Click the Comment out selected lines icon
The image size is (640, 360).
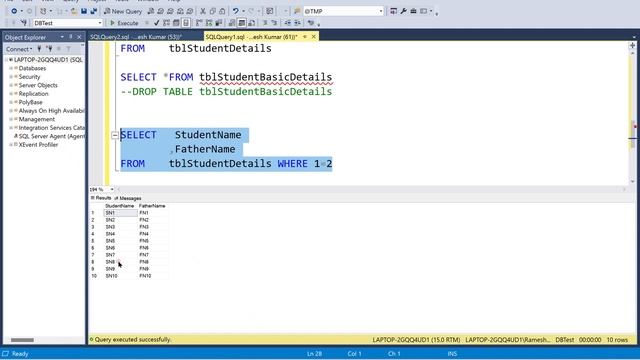[x=264, y=23]
